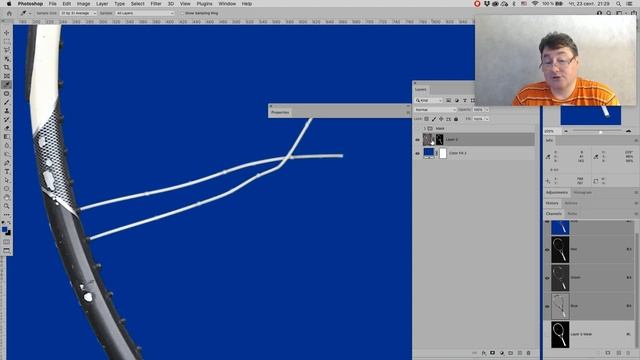The width and height of the screenshot is (640, 360).
Task: Lock transparent pixels in Layers panel
Action: click(427, 119)
